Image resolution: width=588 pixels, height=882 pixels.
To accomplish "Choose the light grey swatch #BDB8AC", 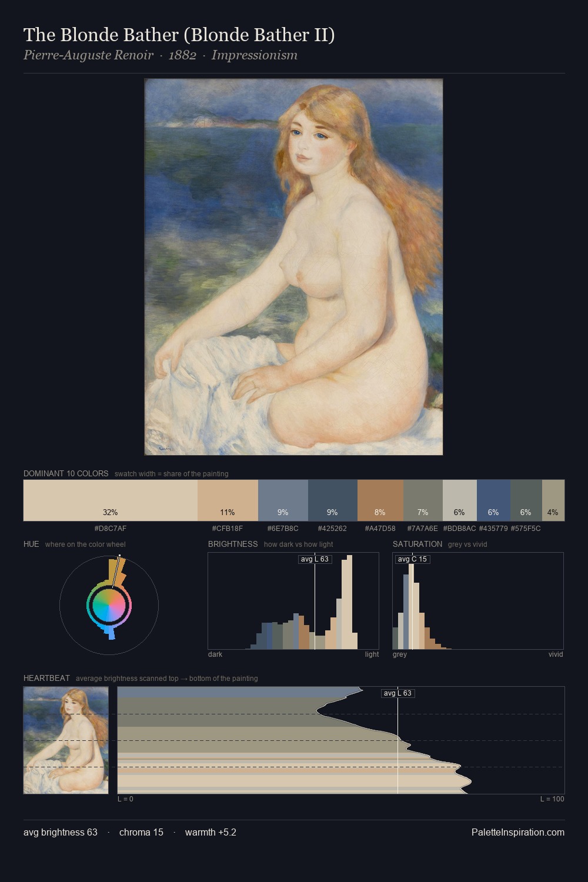I will coord(459,500).
